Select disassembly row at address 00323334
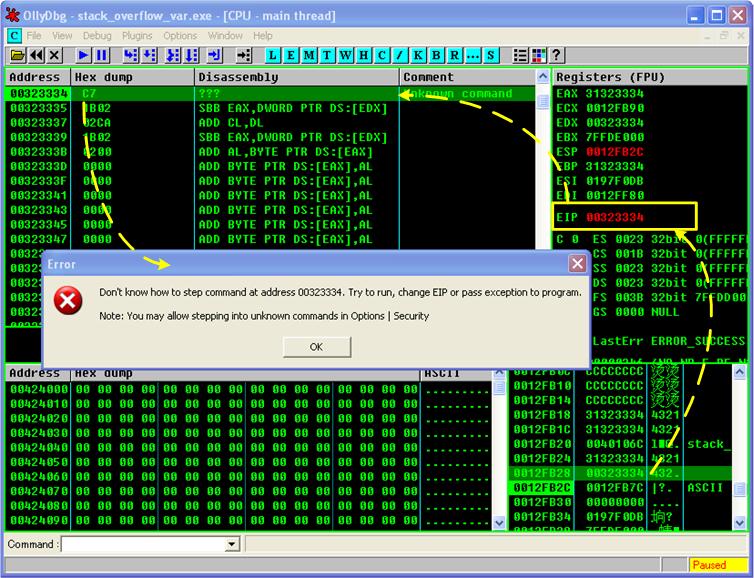The image size is (754, 578). 270,93
